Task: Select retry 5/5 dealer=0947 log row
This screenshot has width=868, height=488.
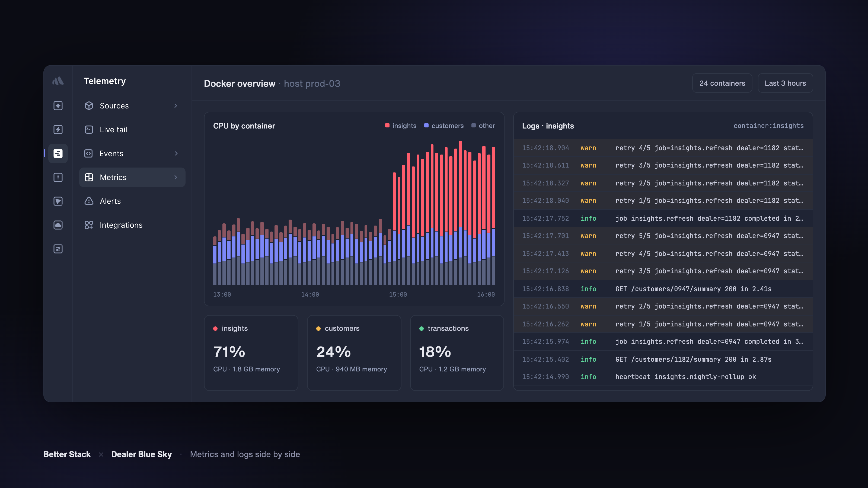Action: click(x=663, y=236)
